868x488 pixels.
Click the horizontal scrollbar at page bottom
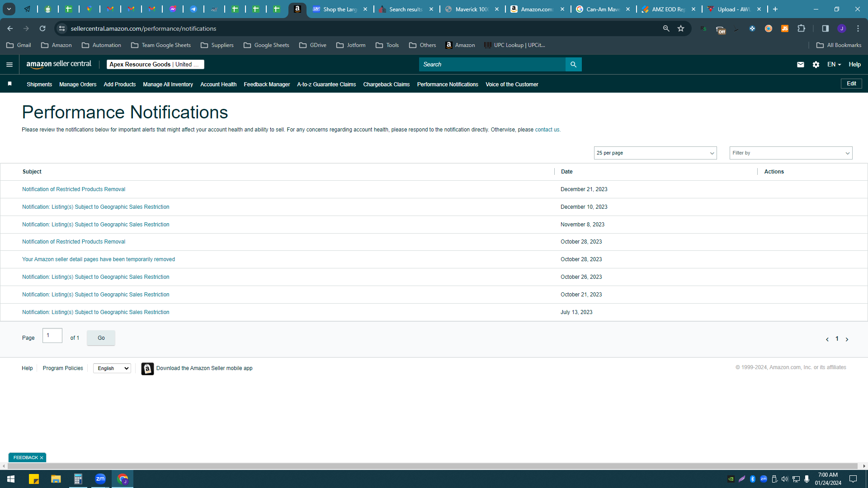[x=432, y=466]
